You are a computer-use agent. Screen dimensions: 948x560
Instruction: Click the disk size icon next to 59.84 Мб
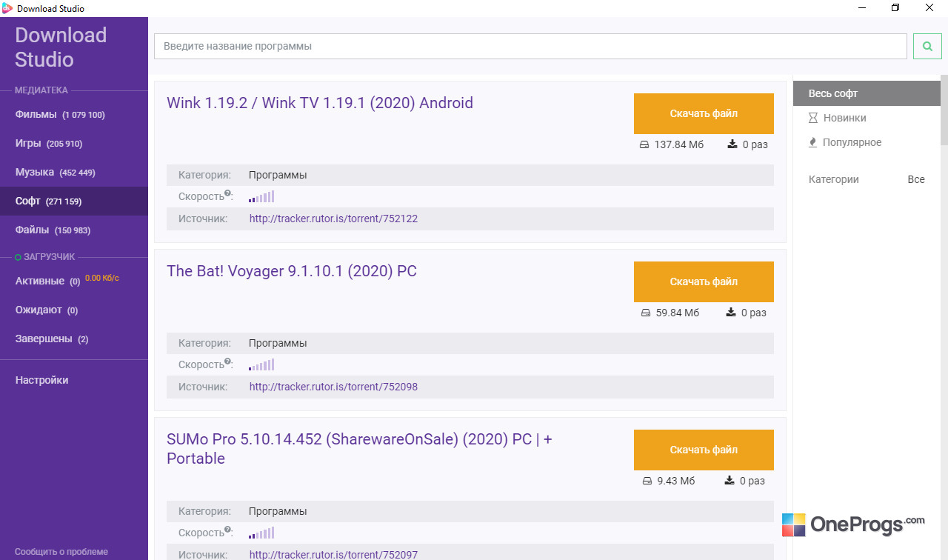646,313
